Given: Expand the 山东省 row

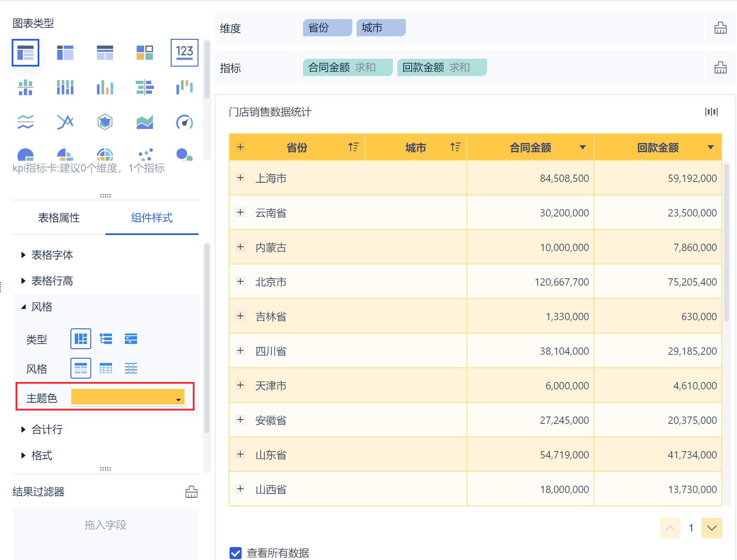Looking at the screenshot, I should pyautogui.click(x=241, y=454).
